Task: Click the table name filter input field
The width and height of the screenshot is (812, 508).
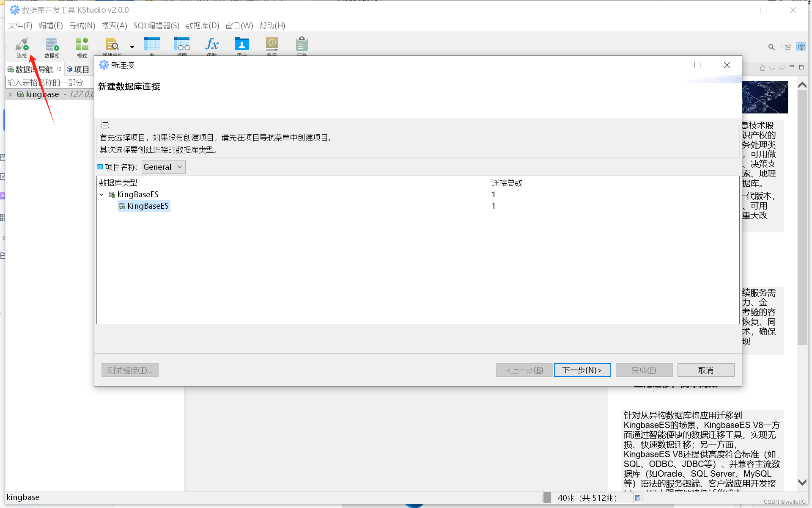Action: click(x=47, y=82)
